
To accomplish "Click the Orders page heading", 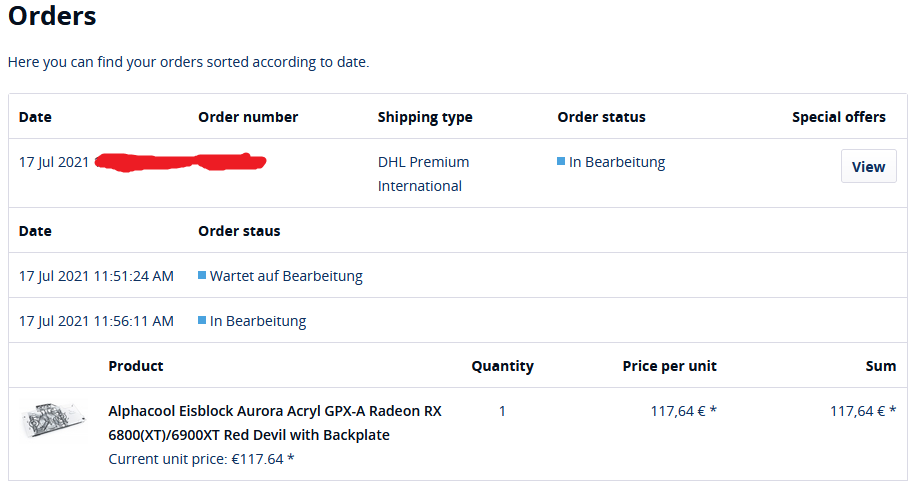I will tap(52, 17).
